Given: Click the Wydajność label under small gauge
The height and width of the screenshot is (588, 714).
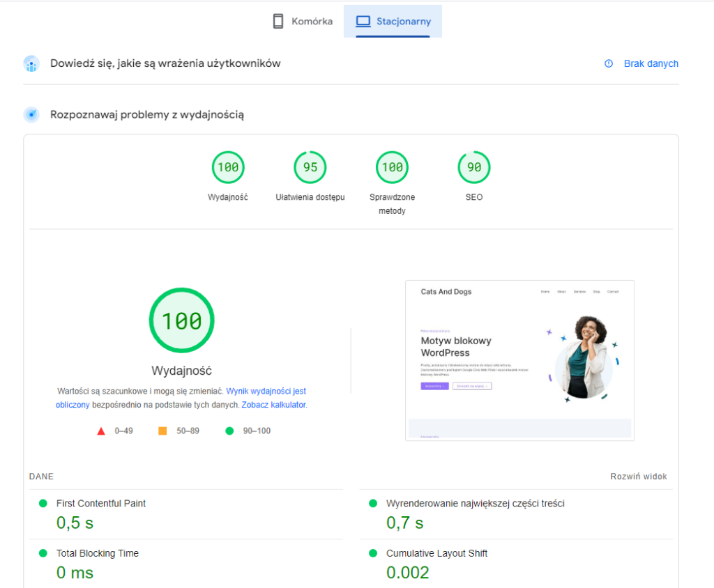Looking at the screenshot, I should tap(228, 198).
